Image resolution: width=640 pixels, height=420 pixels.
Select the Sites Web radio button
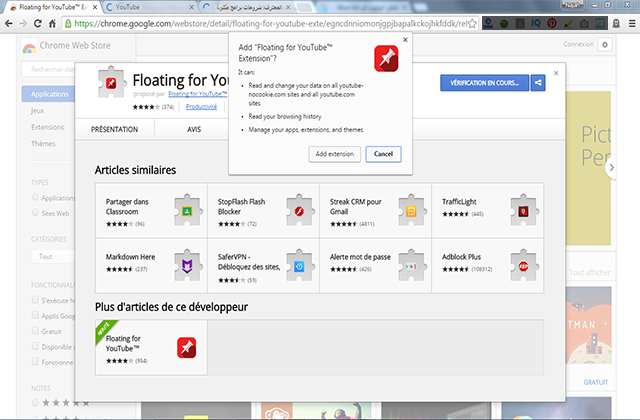[x=35, y=213]
